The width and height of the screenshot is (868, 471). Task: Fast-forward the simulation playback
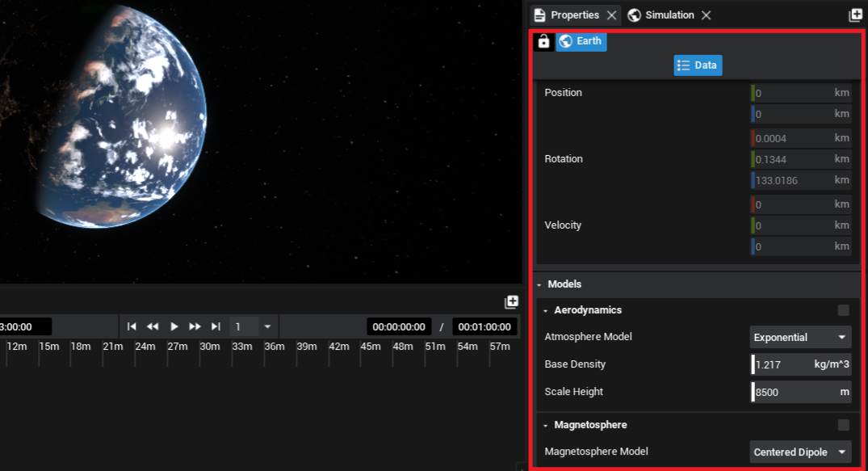point(195,327)
